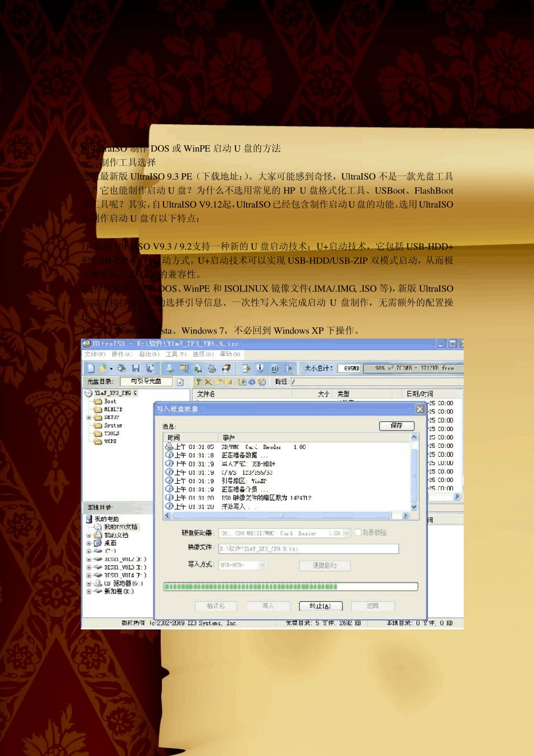
Task: Open the 文件(F) menu
Action: click(95, 354)
